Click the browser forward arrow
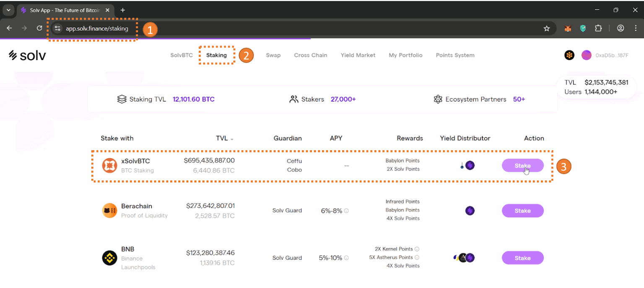The height and width of the screenshot is (288, 644). (24, 28)
